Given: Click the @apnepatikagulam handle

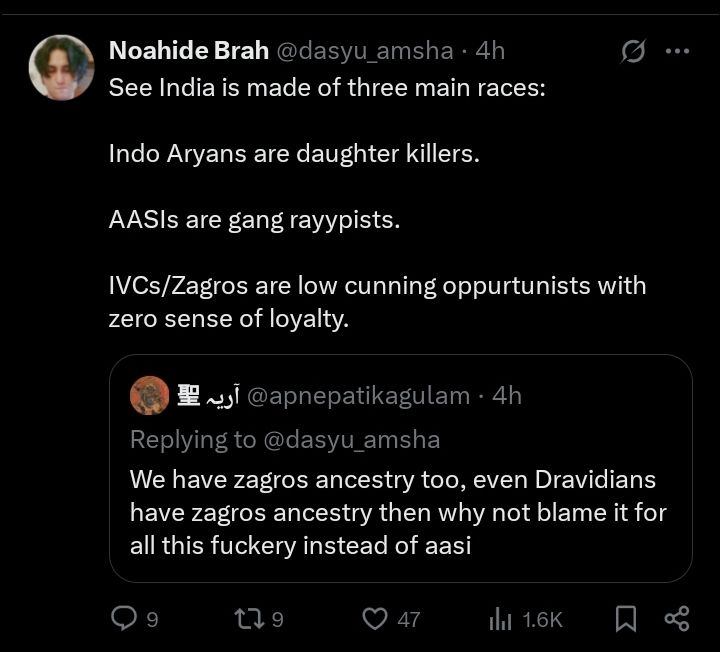Looking at the screenshot, I should click(x=358, y=396).
